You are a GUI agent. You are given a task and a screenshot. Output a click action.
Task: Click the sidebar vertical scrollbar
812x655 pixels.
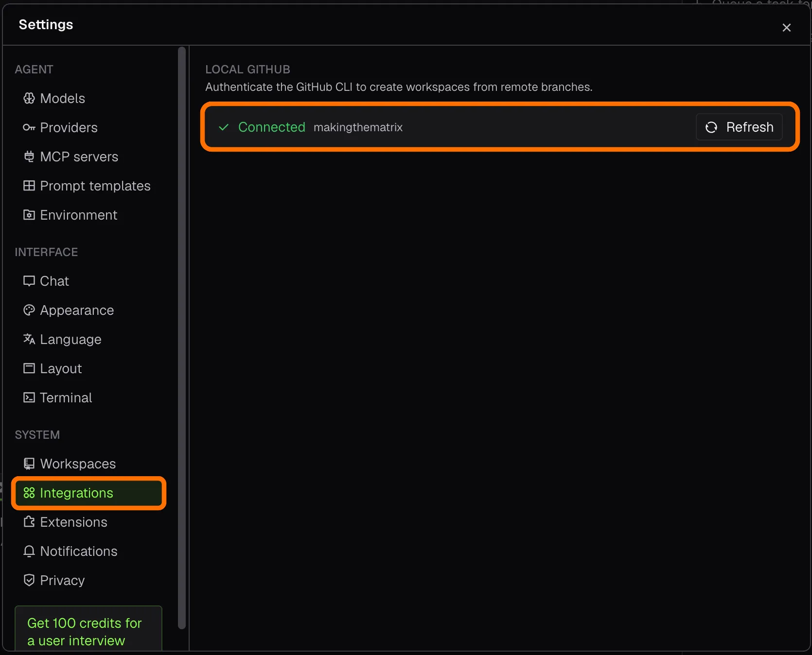point(182,338)
